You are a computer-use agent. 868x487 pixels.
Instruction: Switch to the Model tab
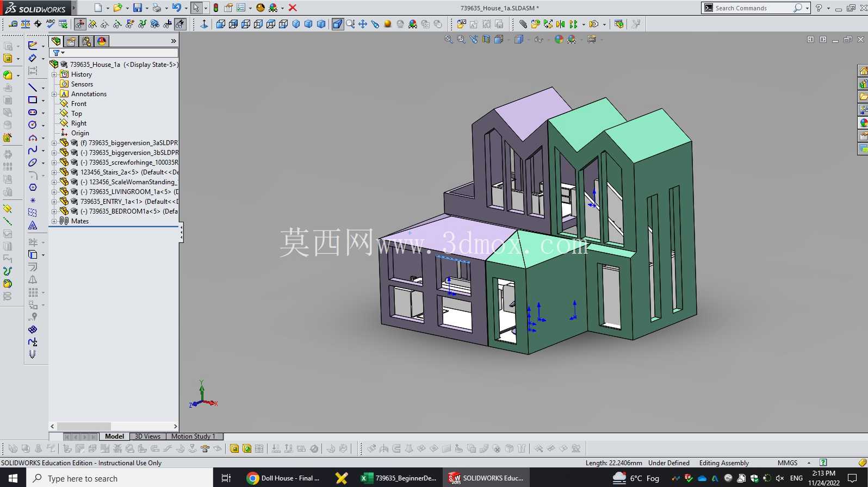click(x=114, y=436)
